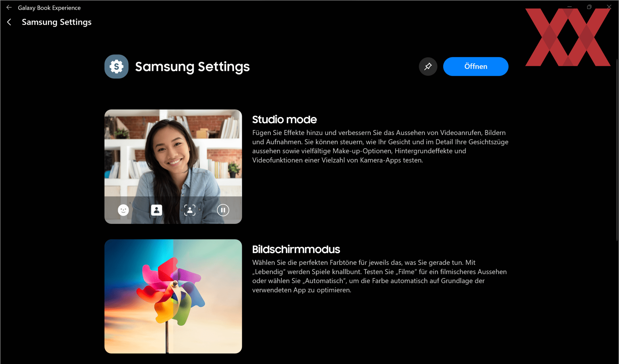The height and width of the screenshot is (364, 619).
Task: Click the auto framing icon in the Studio mode image
Action: pyautogui.click(x=190, y=210)
